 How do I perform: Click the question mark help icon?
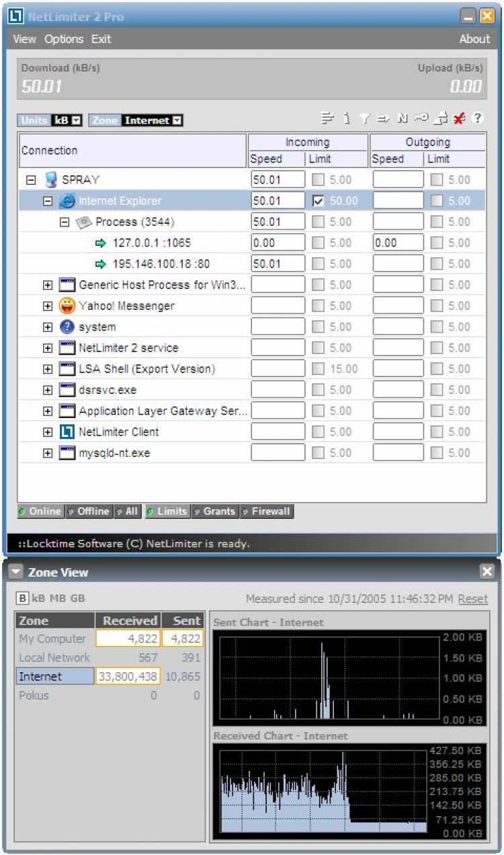(478, 118)
